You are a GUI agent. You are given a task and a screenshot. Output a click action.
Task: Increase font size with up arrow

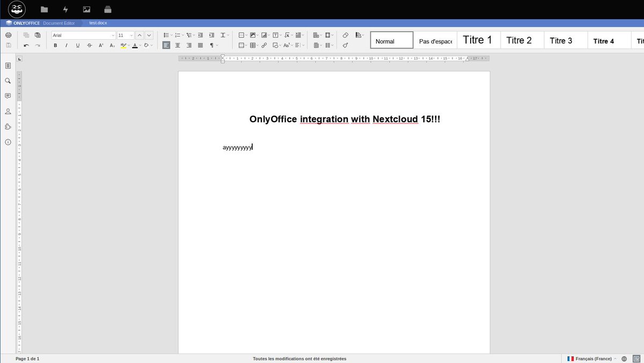[140, 35]
